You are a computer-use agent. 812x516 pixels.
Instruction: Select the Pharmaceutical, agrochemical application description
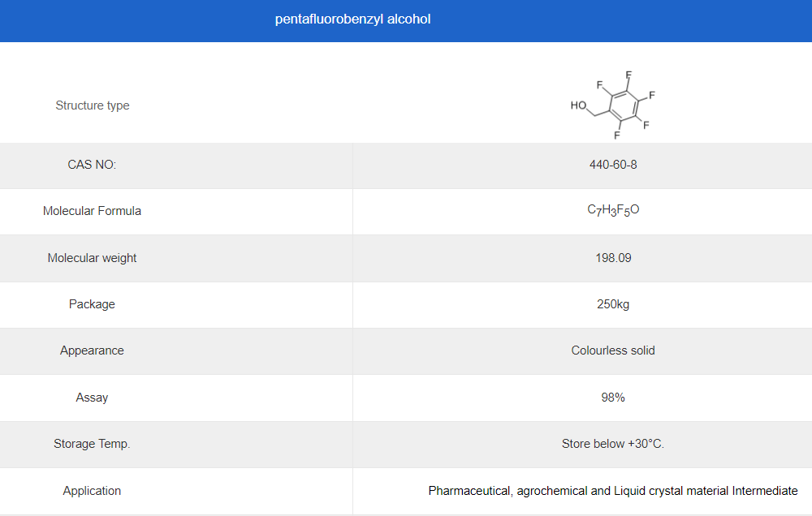(x=613, y=491)
